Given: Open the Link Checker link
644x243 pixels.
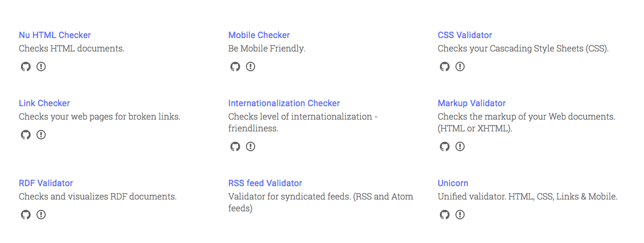Looking at the screenshot, I should coord(45,103).
